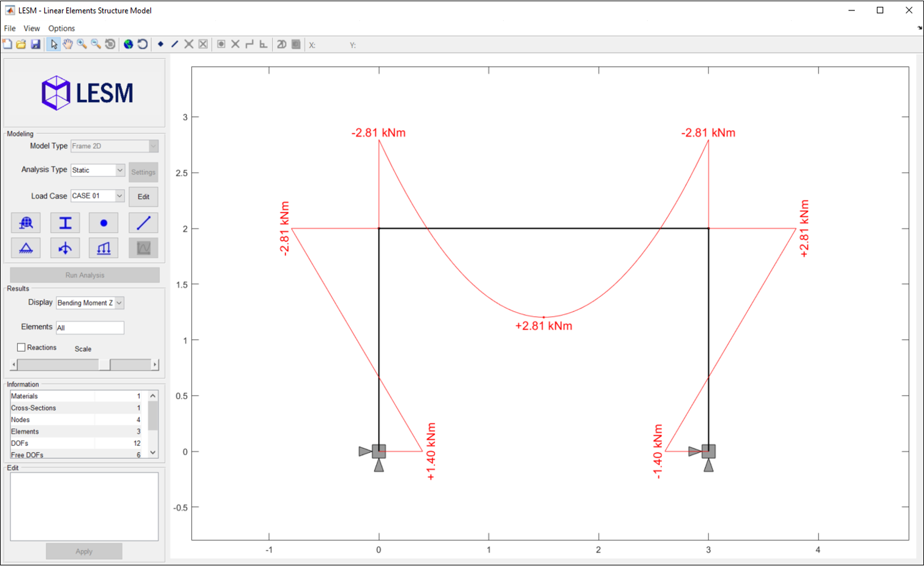Viewport: 924px width, 566px height.
Task: Expand the Analysis Type dropdown
Action: 120,170
